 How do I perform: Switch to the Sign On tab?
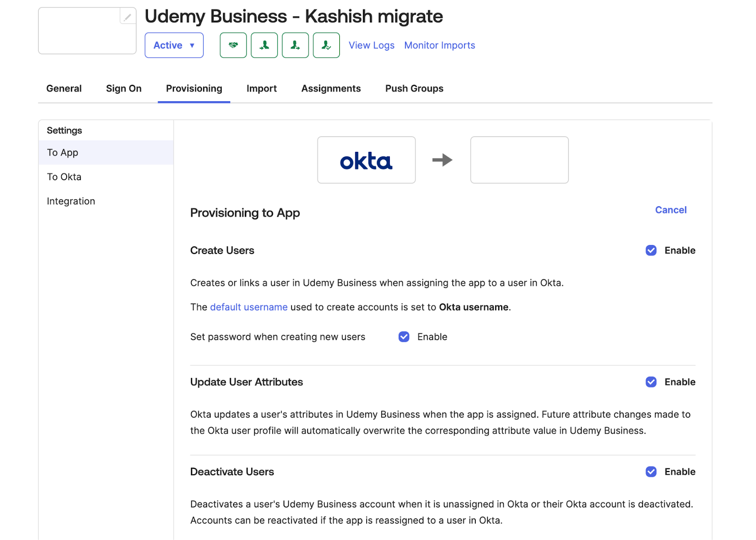pos(124,88)
